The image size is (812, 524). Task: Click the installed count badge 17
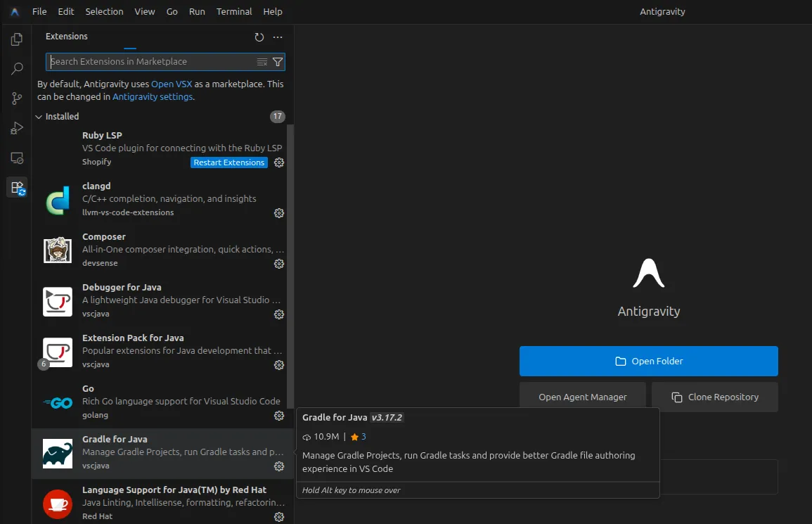tap(278, 117)
